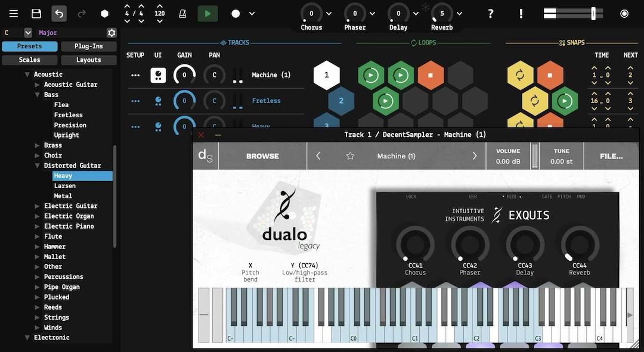The height and width of the screenshot is (352, 644).
Task: Switch to the Plug-Ins tab
Action: [x=88, y=46]
